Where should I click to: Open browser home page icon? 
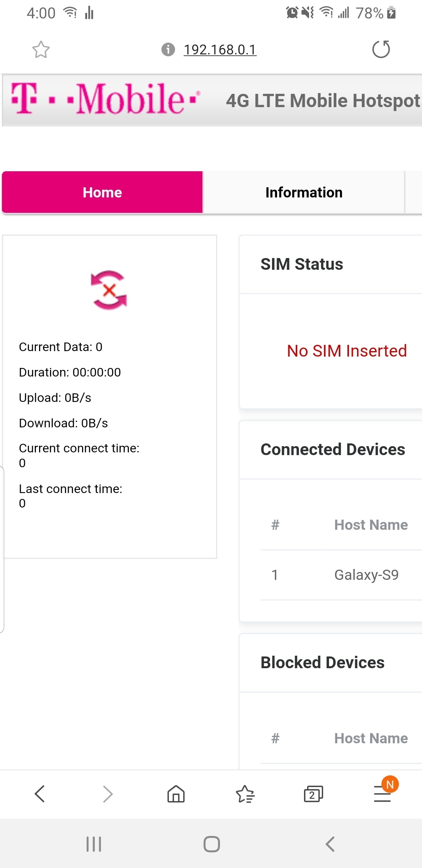click(x=176, y=794)
